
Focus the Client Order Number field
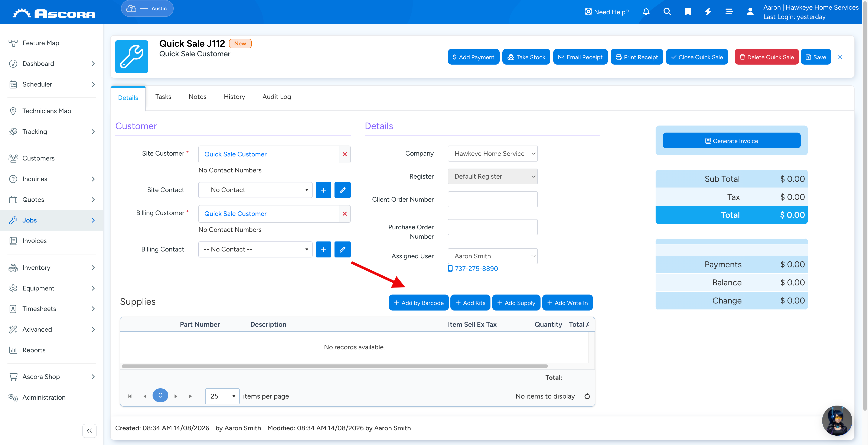[x=492, y=199]
